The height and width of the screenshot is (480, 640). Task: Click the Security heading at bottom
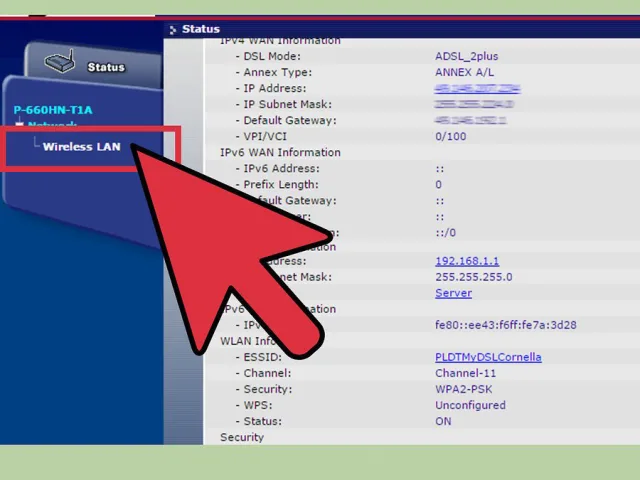[242, 437]
